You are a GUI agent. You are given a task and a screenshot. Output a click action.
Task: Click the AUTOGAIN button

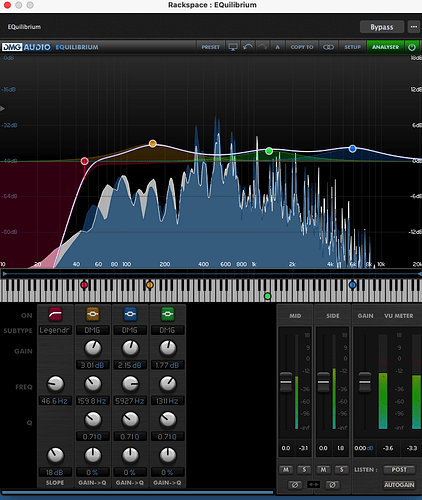coord(399,485)
